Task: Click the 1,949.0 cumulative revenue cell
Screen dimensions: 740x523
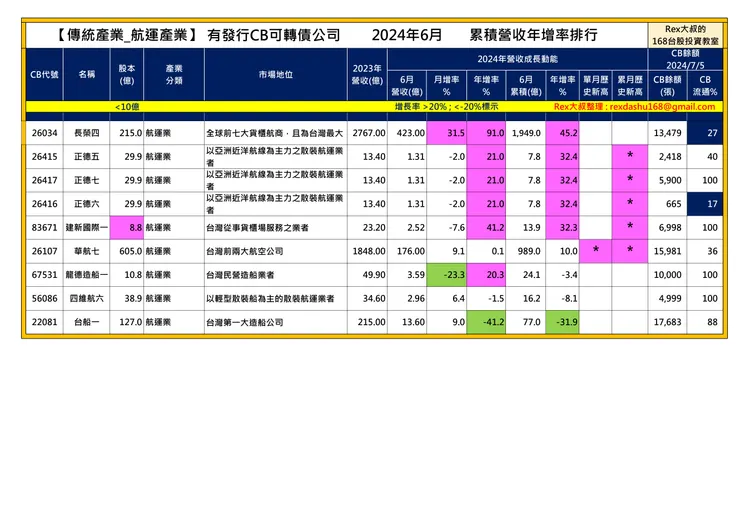Action: click(526, 133)
